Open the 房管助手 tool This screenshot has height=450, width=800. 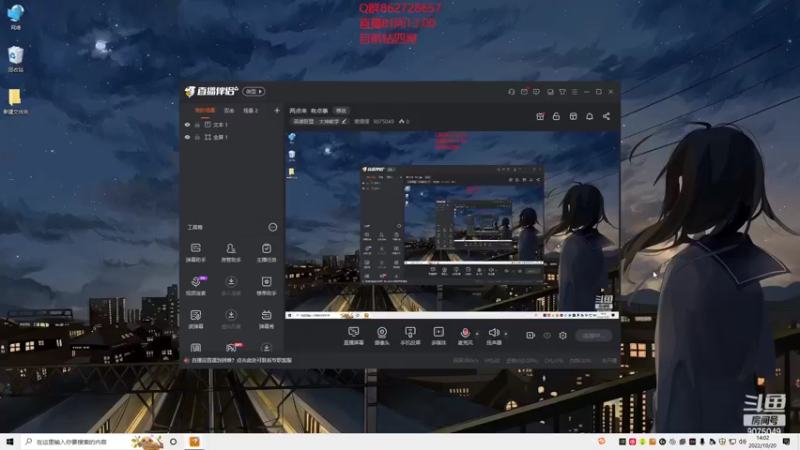231,252
